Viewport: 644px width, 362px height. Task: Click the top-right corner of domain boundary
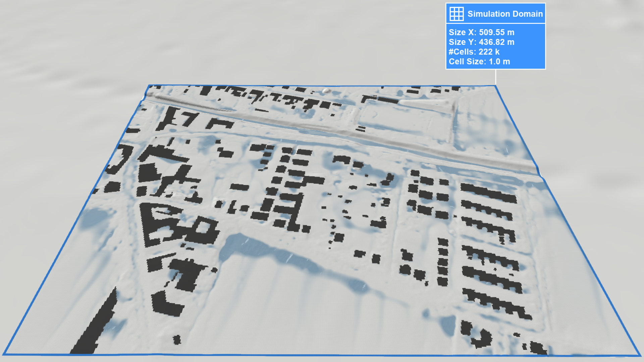tap(496, 86)
